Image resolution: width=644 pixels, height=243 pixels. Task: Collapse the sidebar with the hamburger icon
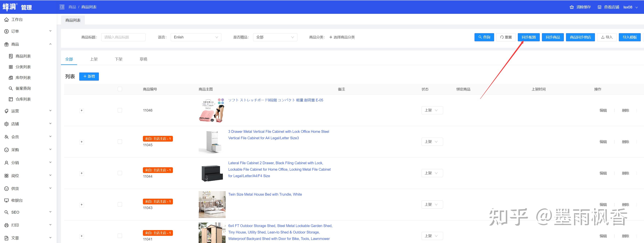(62, 7)
